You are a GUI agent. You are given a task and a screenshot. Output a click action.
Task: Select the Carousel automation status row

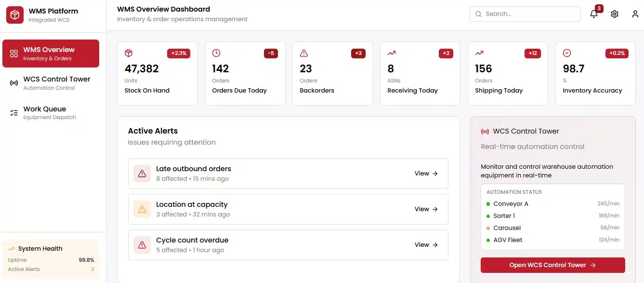[552, 228]
